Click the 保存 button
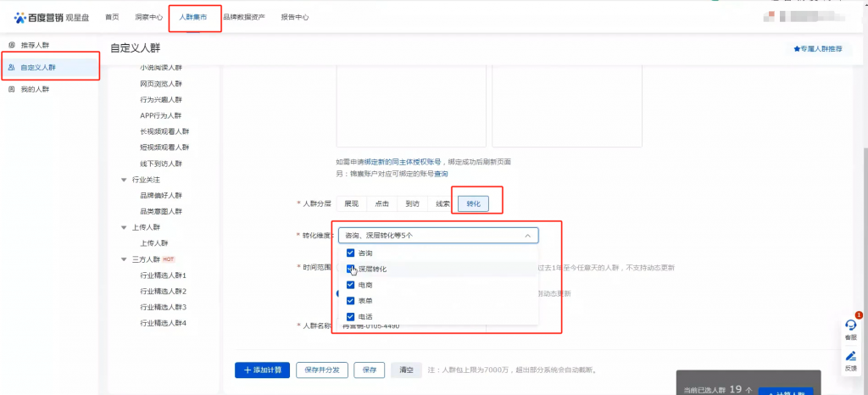The height and width of the screenshot is (395, 868). pyautogui.click(x=370, y=370)
